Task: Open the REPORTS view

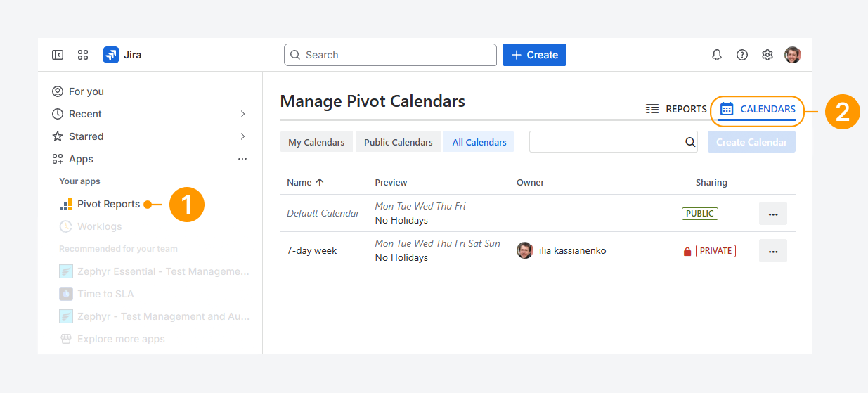Action: pyautogui.click(x=676, y=109)
